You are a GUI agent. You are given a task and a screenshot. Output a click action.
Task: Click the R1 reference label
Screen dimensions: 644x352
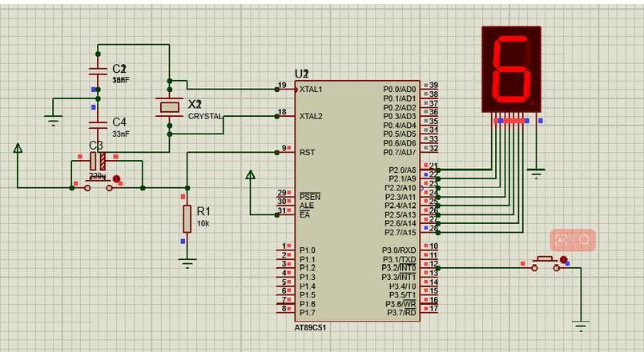pyautogui.click(x=203, y=211)
